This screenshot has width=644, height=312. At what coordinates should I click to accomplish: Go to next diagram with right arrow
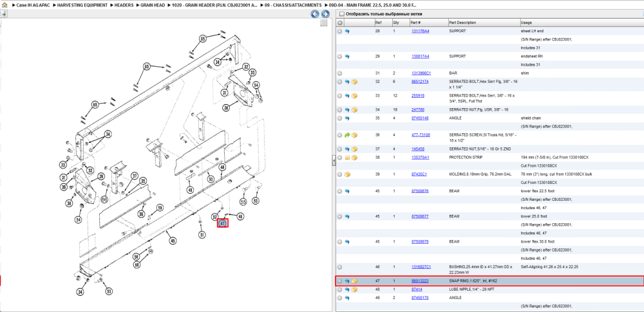tap(325, 14)
